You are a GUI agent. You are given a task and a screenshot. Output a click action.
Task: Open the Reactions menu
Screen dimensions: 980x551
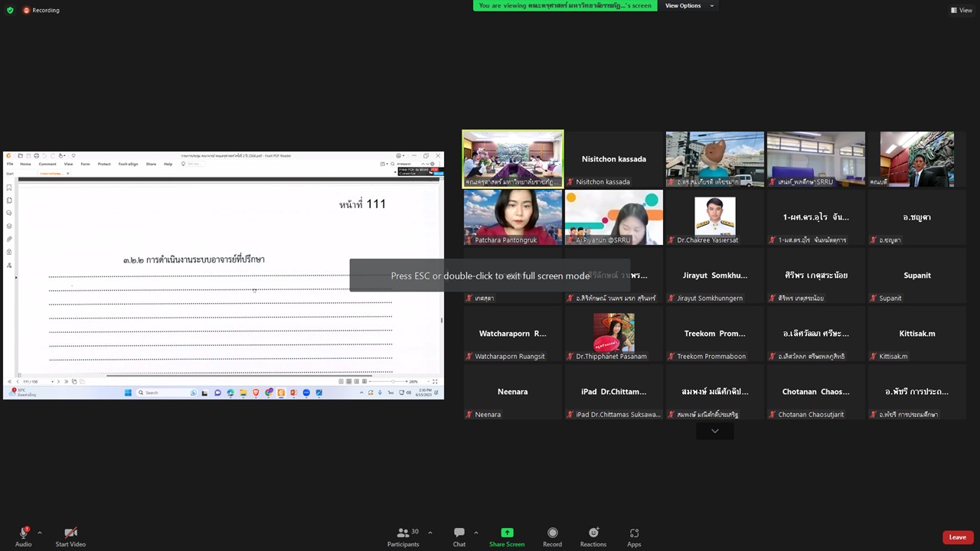click(593, 533)
